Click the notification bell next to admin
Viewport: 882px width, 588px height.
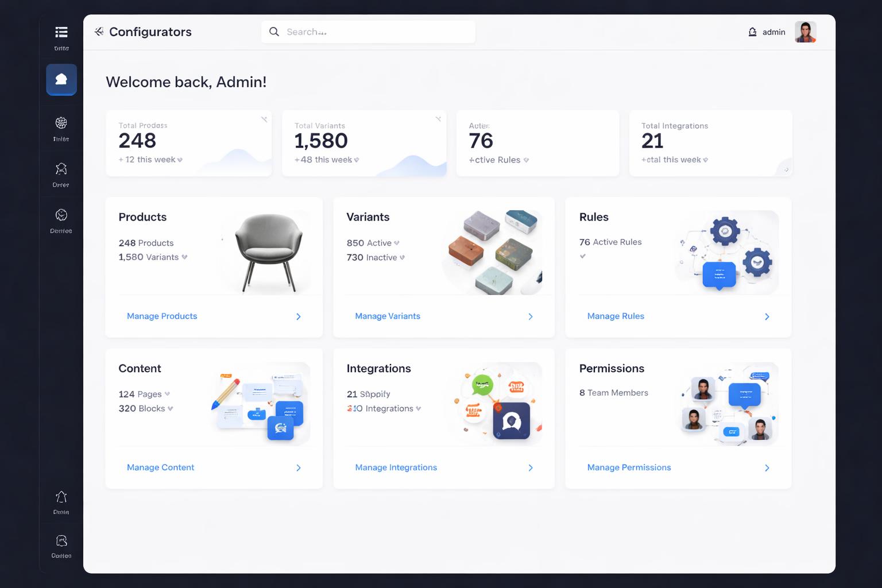[752, 32]
